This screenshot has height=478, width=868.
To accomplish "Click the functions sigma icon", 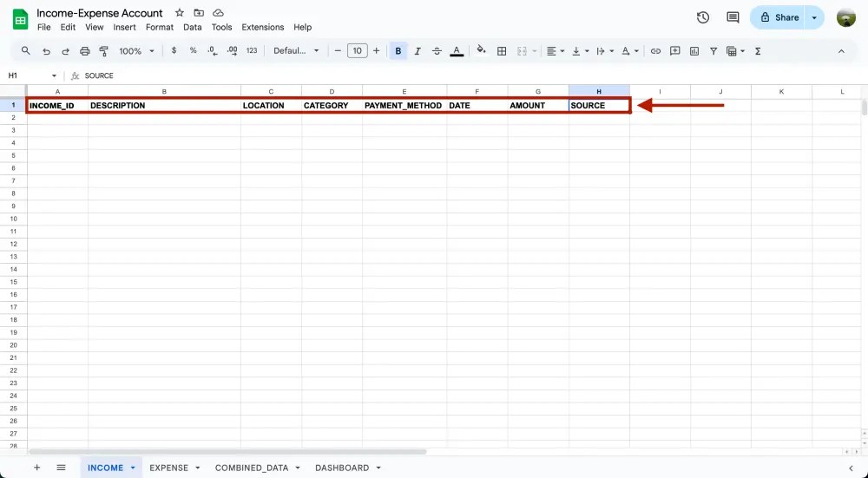I will [758, 51].
